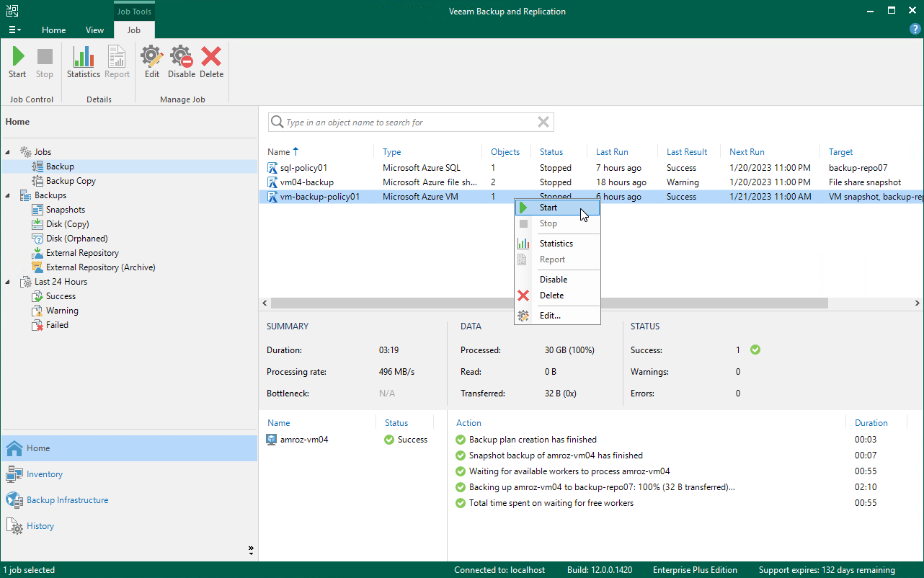Click the Report icon in ribbon
Image resolution: width=924 pixels, height=578 pixels.
(x=117, y=57)
